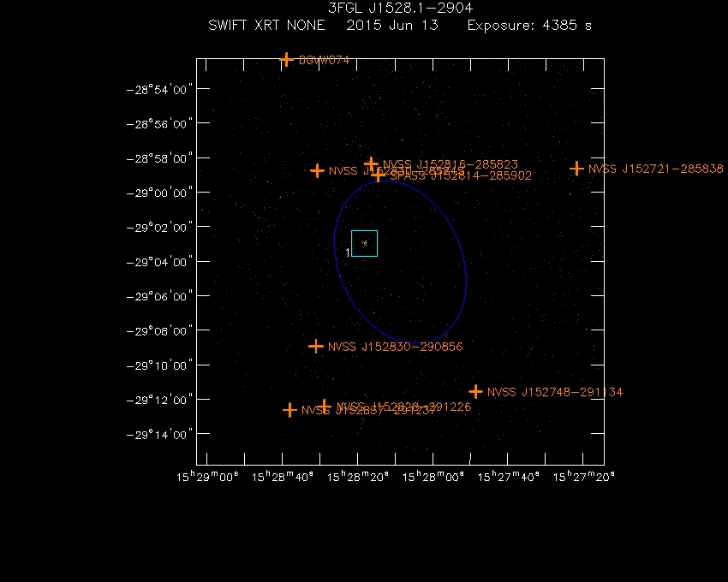
Task: Click the declination label -29°02'00"
Action: point(159,228)
